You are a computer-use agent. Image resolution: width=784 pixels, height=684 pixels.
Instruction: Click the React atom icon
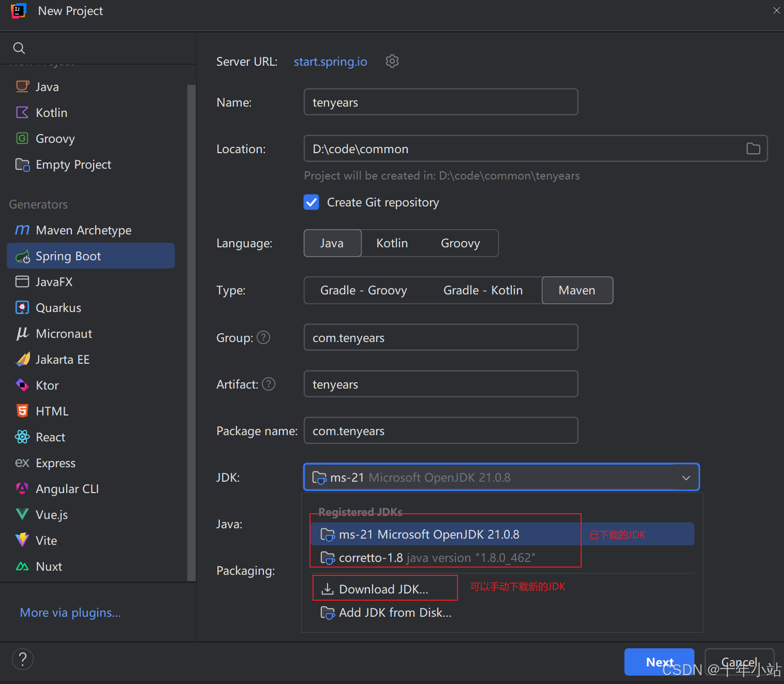22,437
